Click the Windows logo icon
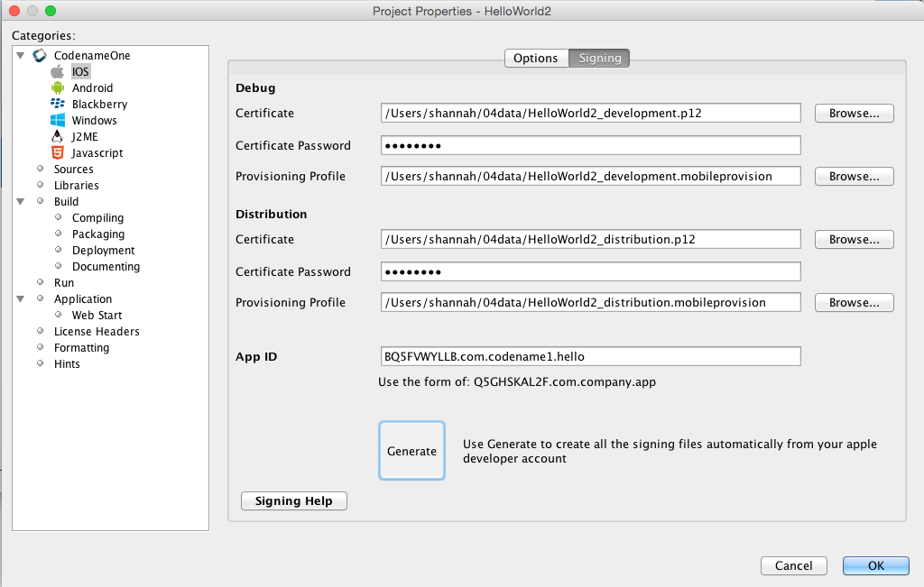924x587 pixels. [x=58, y=121]
